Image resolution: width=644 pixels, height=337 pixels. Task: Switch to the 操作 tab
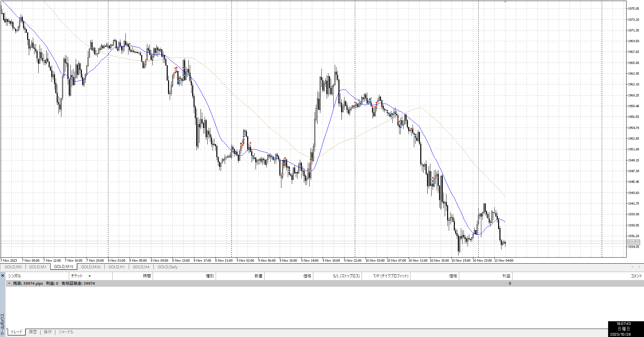click(x=48, y=332)
